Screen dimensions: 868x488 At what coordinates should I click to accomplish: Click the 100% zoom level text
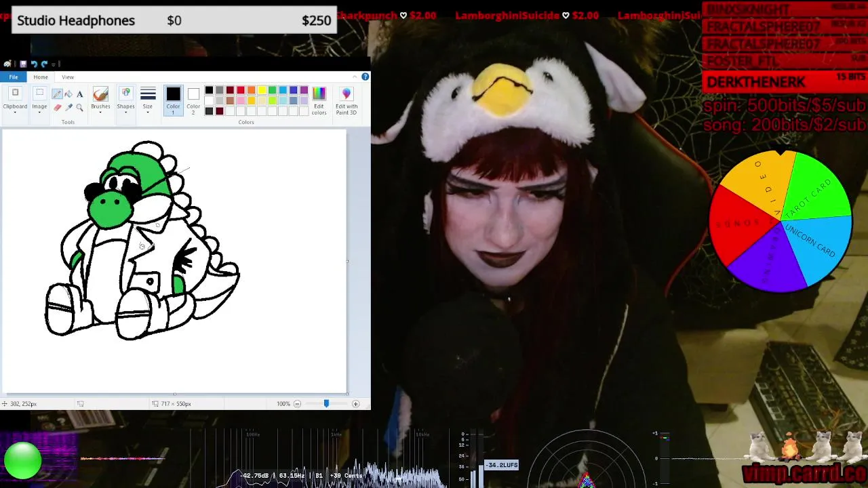[x=283, y=404]
